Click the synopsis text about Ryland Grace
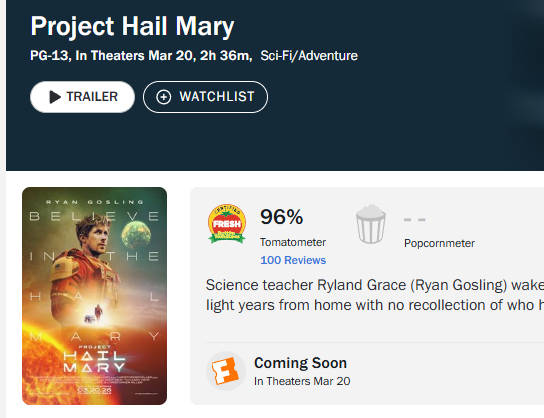 [375, 295]
